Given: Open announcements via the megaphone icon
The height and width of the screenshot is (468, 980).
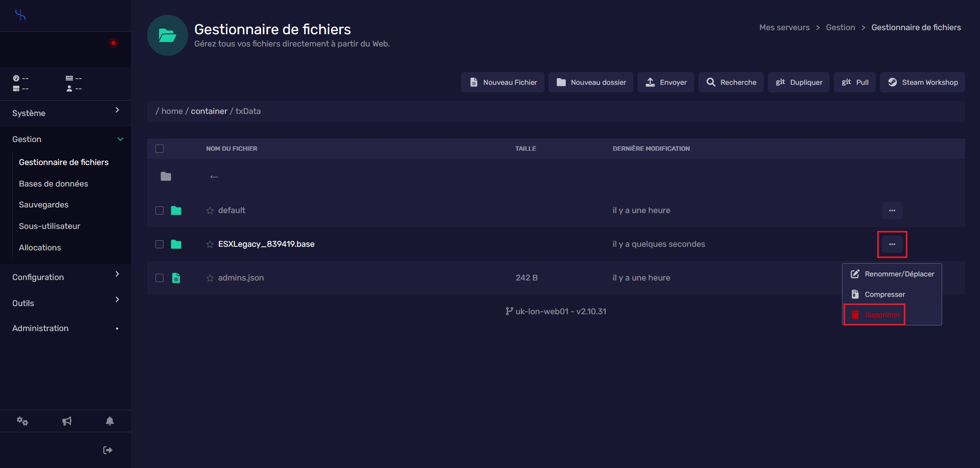Looking at the screenshot, I should 67,421.
